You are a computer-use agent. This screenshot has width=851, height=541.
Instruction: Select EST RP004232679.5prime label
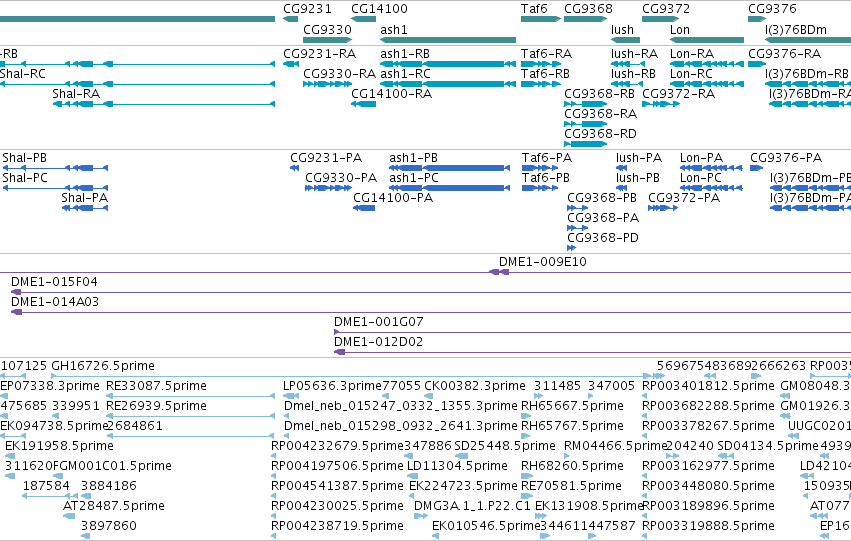tap(338, 445)
